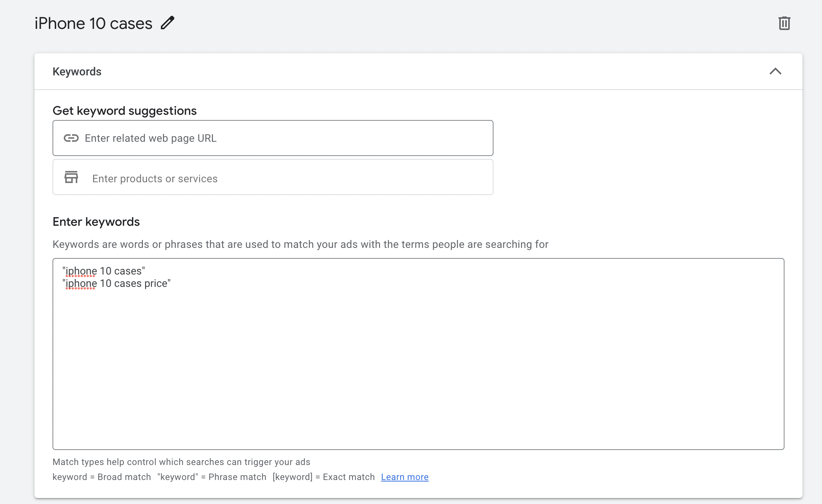Image resolution: width=822 pixels, height=504 pixels.
Task: Click the "iphone 10 cases price" keyword line
Action: (117, 283)
